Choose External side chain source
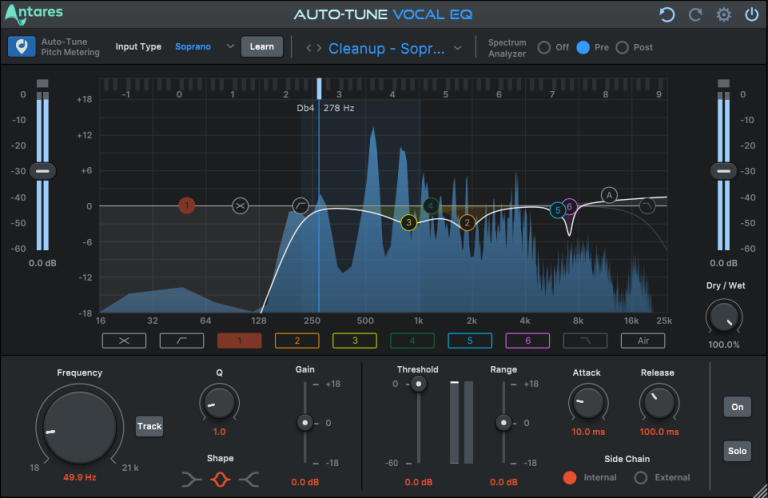This screenshot has width=768, height=498. coord(641,478)
